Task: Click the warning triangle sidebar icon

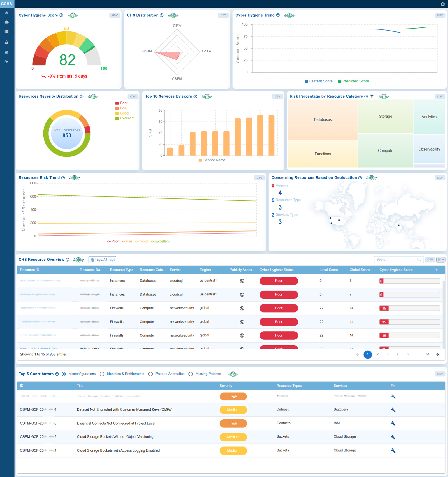Action: point(6,42)
